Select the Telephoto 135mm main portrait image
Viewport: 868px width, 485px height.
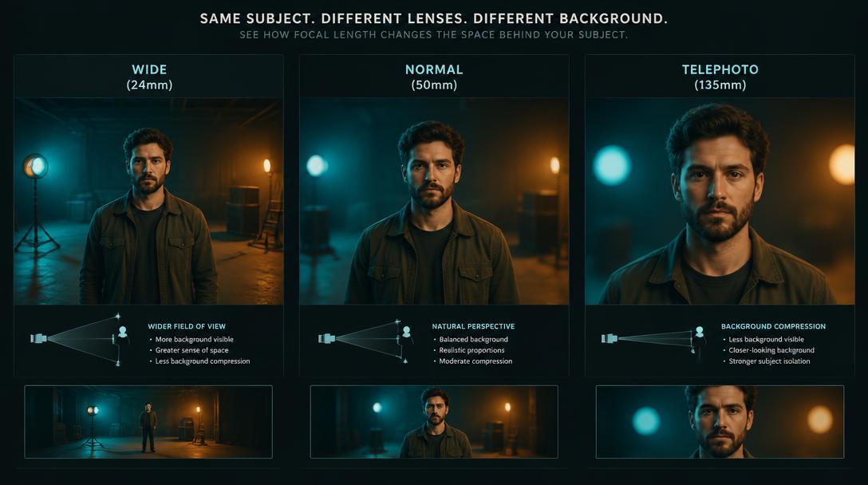coord(720,202)
